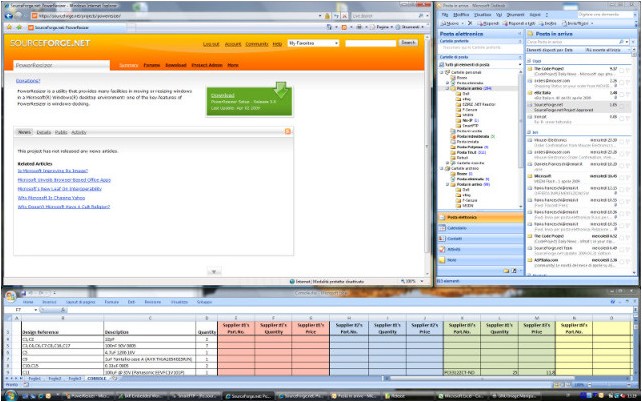The width and height of the screenshot is (642, 402).
Task: Open the My Favorites dropdown
Action: [313, 43]
